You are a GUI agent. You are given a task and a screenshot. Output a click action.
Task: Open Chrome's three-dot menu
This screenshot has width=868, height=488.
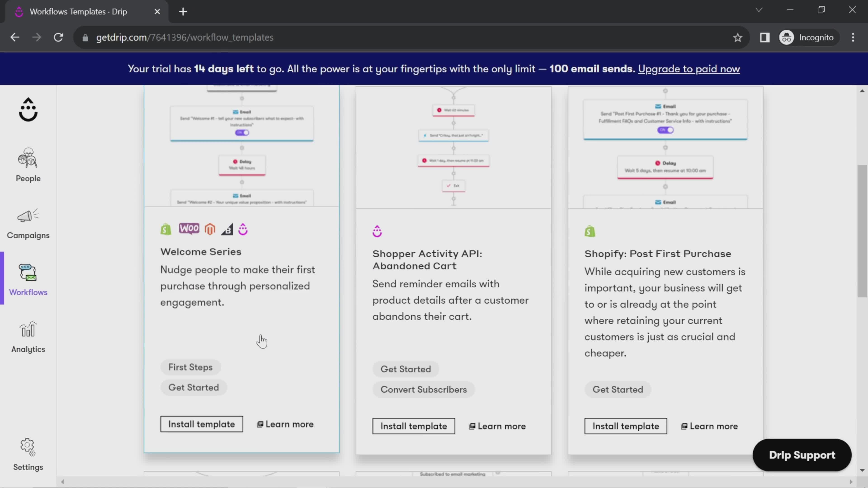[x=853, y=37]
